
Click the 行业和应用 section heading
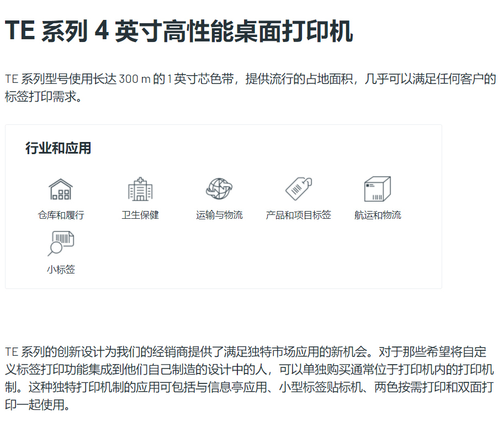pos(58,148)
